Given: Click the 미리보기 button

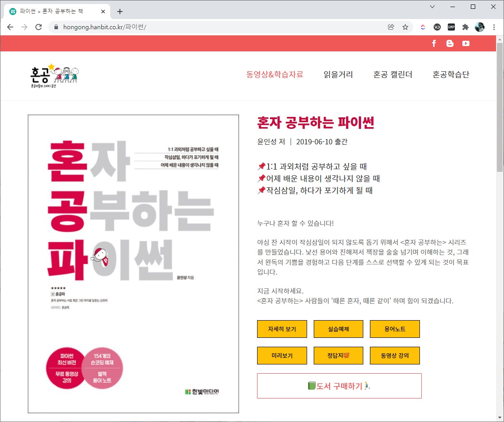Looking at the screenshot, I should click(282, 356).
